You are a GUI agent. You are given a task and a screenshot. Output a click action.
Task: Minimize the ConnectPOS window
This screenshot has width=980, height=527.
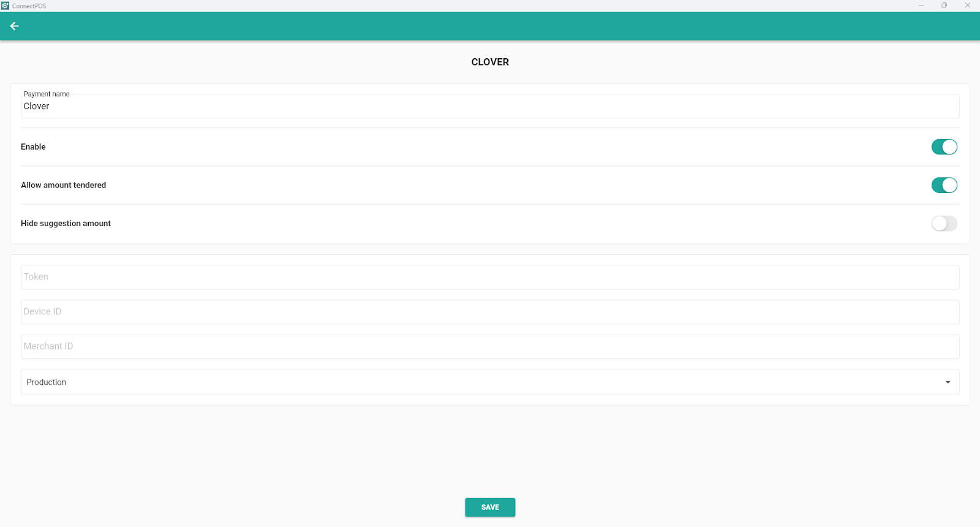click(921, 6)
